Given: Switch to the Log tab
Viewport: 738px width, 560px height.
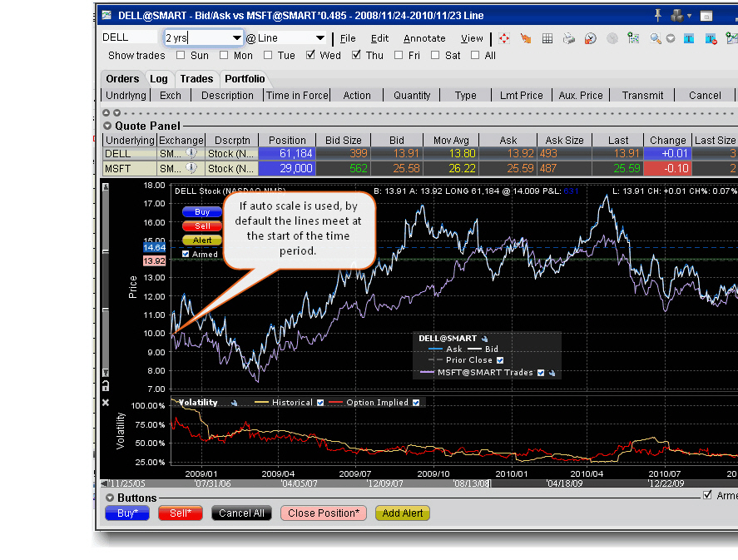Looking at the screenshot, I should 159,78.
